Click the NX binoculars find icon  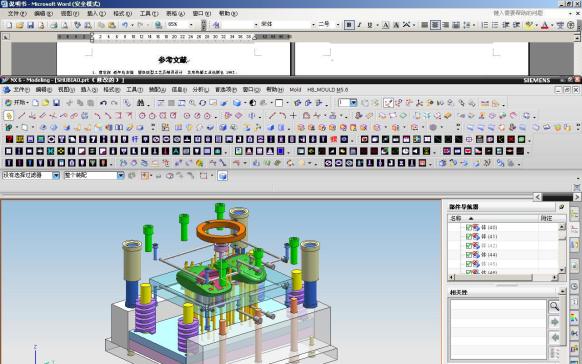click(140, 103)
